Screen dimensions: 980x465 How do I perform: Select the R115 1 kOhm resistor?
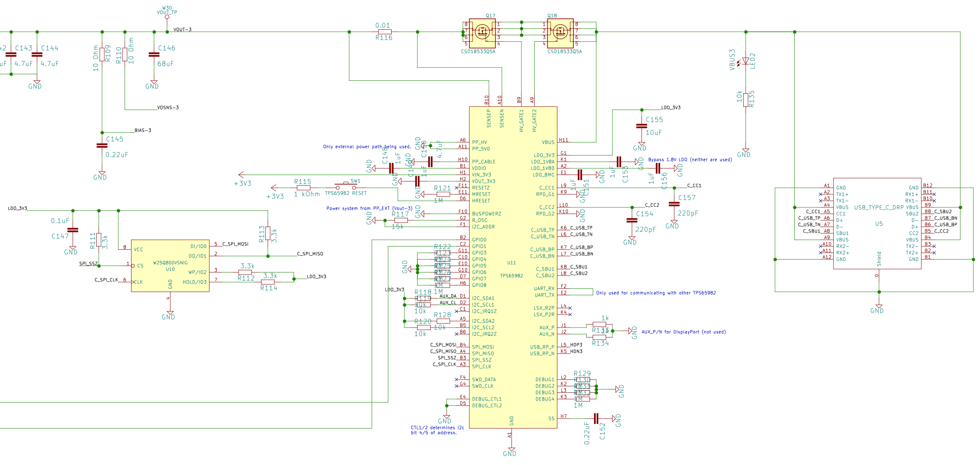coord(303,188)
